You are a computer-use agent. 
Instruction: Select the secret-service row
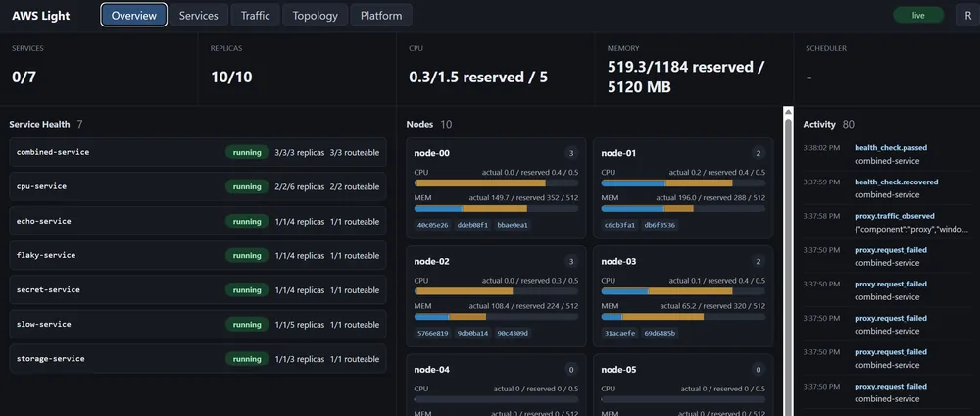[198, 289]
